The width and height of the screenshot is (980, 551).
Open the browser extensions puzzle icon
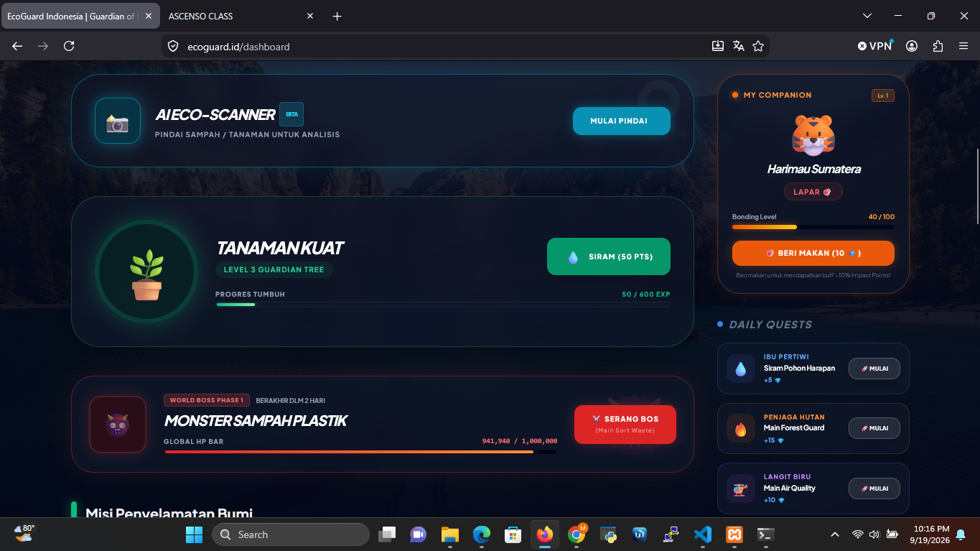pos(938,46)
